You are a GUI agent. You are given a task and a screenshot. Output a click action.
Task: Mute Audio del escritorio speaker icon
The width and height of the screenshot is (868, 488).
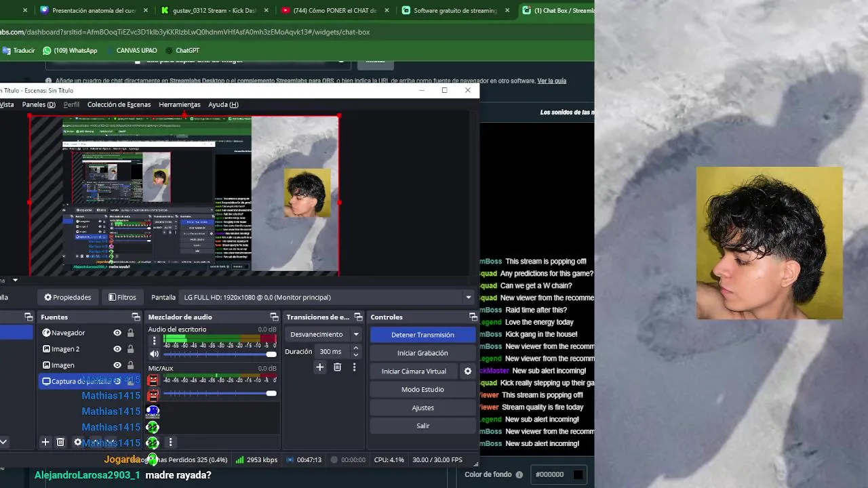pos(154,354)
